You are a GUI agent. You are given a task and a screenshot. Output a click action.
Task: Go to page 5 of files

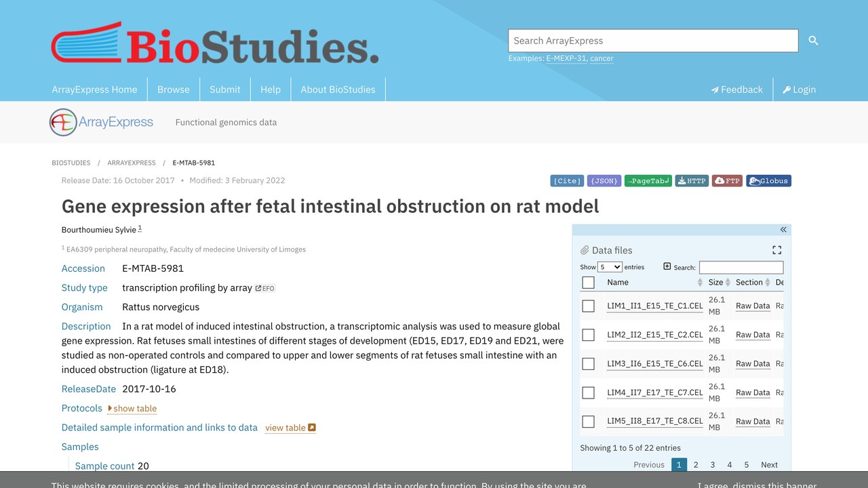(x=747, y=465)
